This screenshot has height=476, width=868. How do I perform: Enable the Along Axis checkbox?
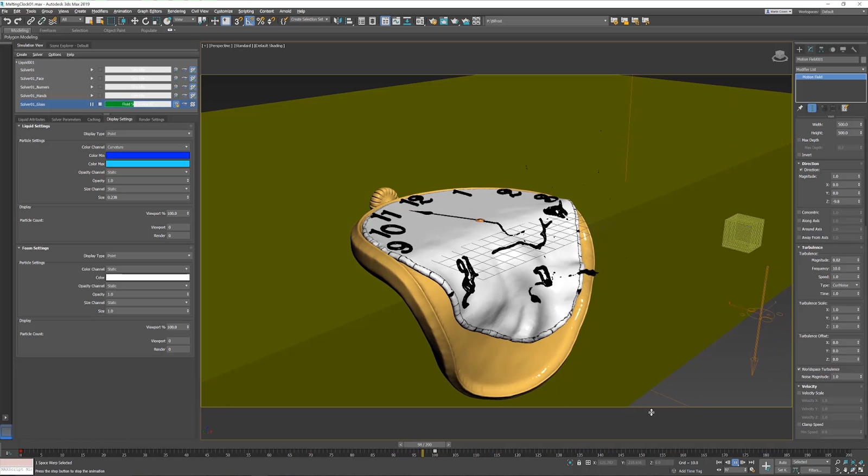click(x=799, y=221)
